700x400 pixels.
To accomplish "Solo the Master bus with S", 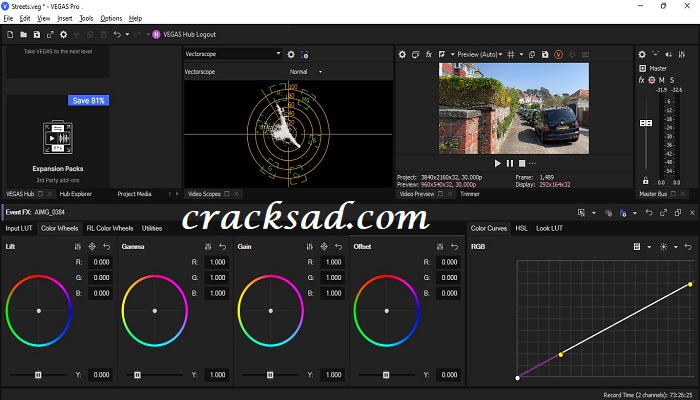I will (x=672, y=80).
